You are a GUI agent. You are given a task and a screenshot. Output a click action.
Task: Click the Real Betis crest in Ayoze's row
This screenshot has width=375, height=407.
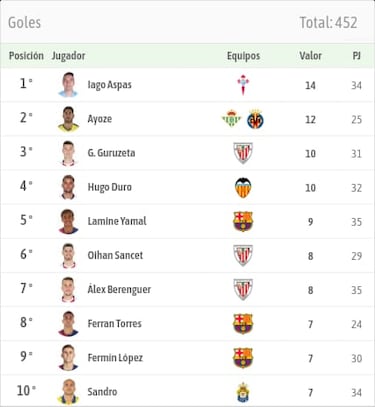point(232,119)
